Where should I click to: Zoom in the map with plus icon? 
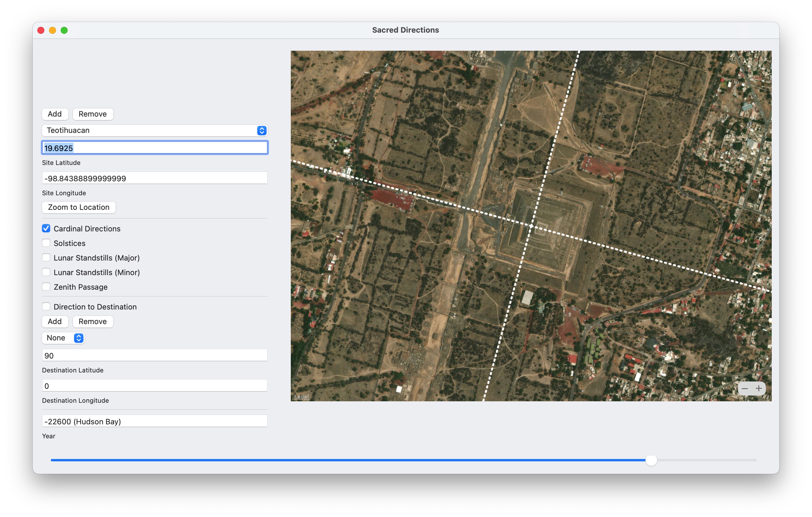(x=758, y=388)
